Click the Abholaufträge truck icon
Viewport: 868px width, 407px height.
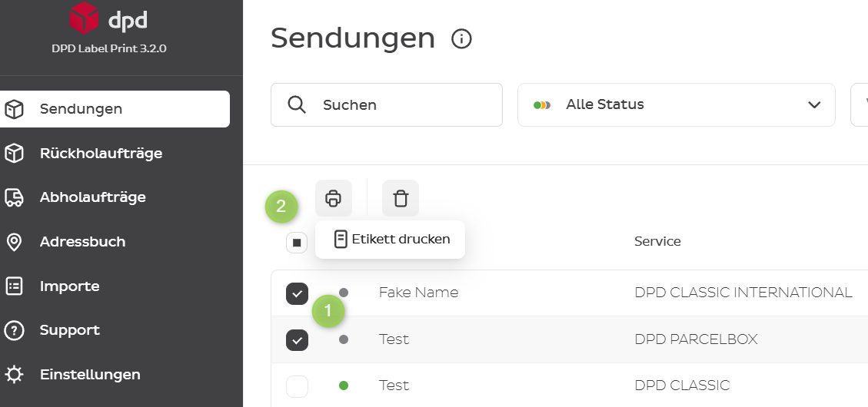tap(14, 197)
